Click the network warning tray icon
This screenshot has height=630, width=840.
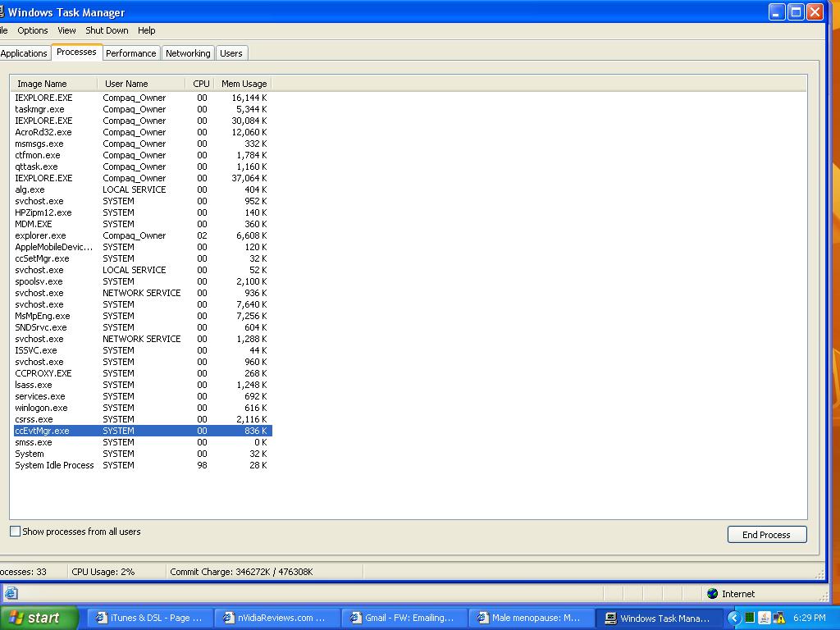tap(779, 617)
